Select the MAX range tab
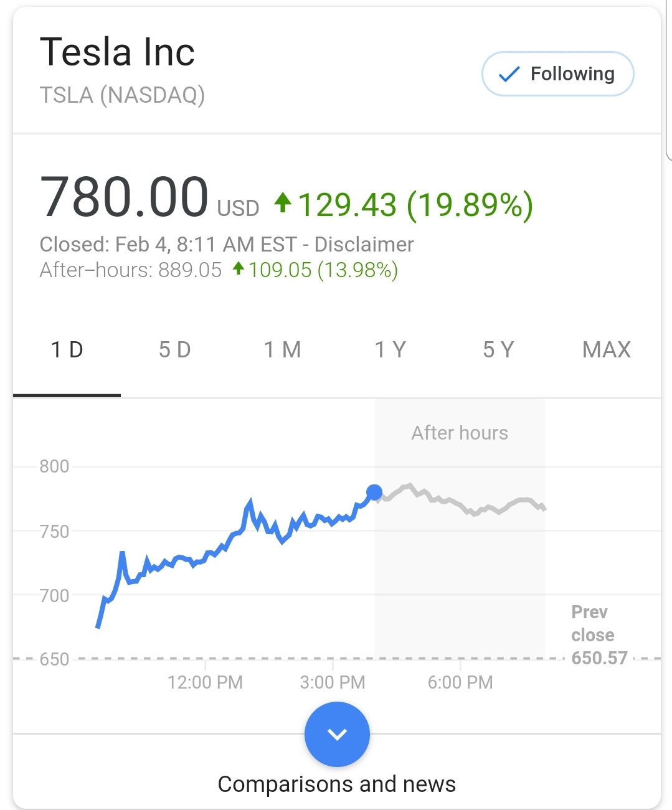Image resolution: width=672 pixels, height=810 pixels. pyautogui.click(x=607, y=350)
